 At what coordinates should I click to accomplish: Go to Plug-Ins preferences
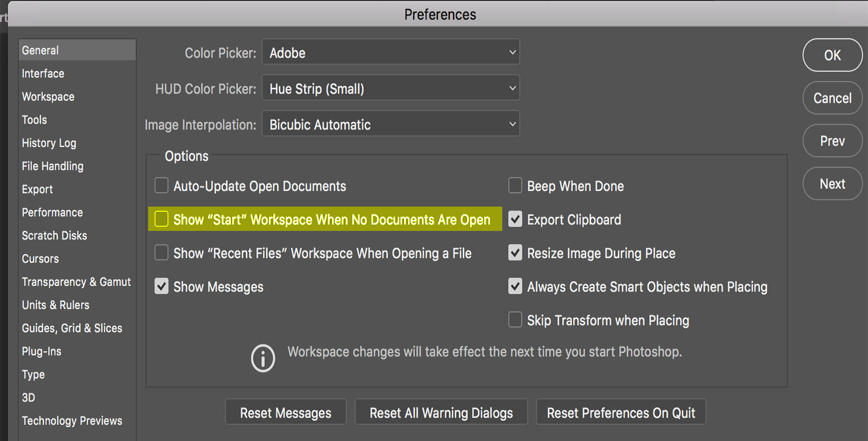[41, 351]
